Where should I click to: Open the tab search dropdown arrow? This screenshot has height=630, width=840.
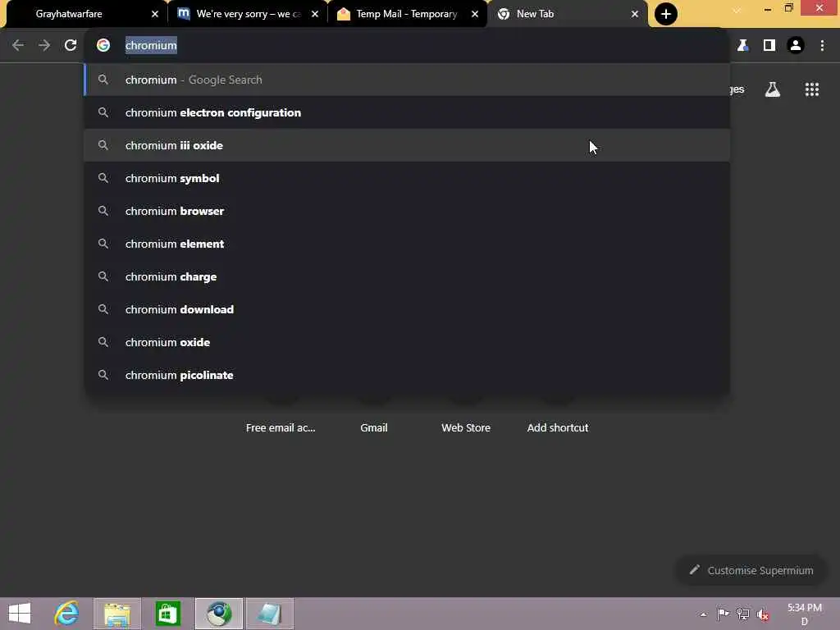tap(737, 10)
